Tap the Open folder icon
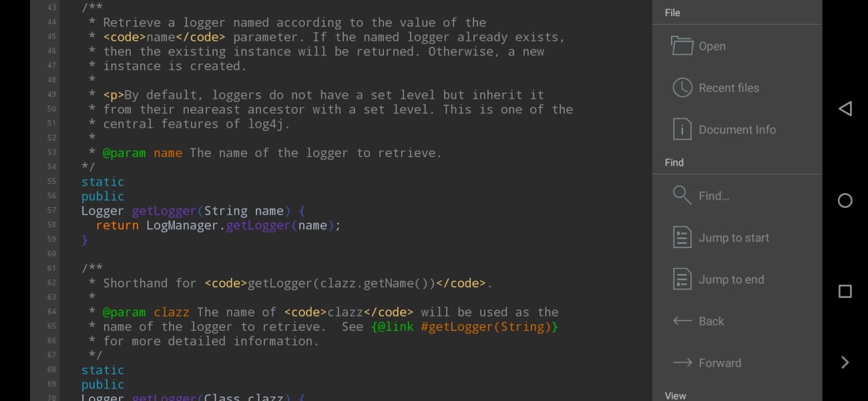Image resolution: width=868 pixels, height=401 pixels. pyautogui.click(x=682, y=46)
